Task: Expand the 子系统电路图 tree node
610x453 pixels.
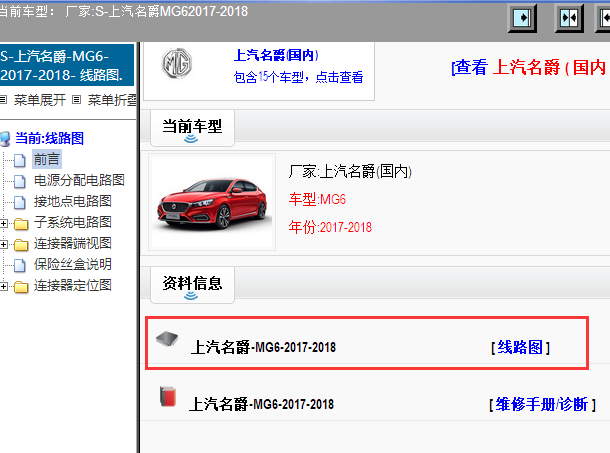Action: tap(4, 223)
